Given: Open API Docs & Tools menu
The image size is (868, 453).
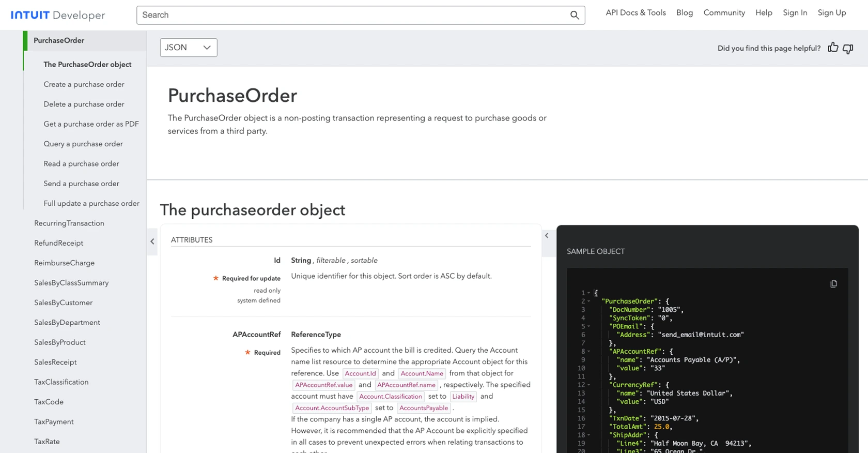Looking at the screenshot, I should (x=636, y=13).
